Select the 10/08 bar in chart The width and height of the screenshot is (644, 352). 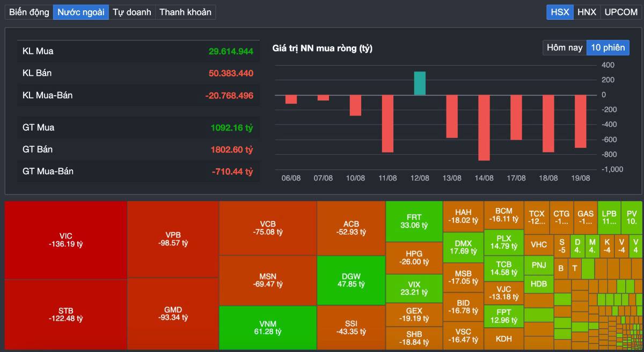(x=355, y=105)
